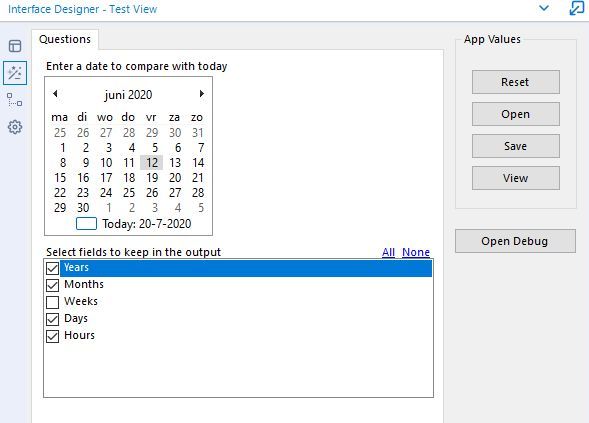Select greyed date 31 of previous month
Image resolution: width=589 pixels, height=423 pixels.
(198, 133)
